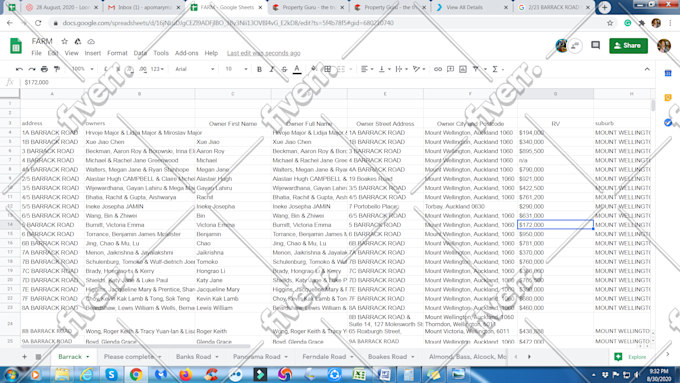Move the document with the Drive icon
680x383 pixels.
[x=78, y=41]
